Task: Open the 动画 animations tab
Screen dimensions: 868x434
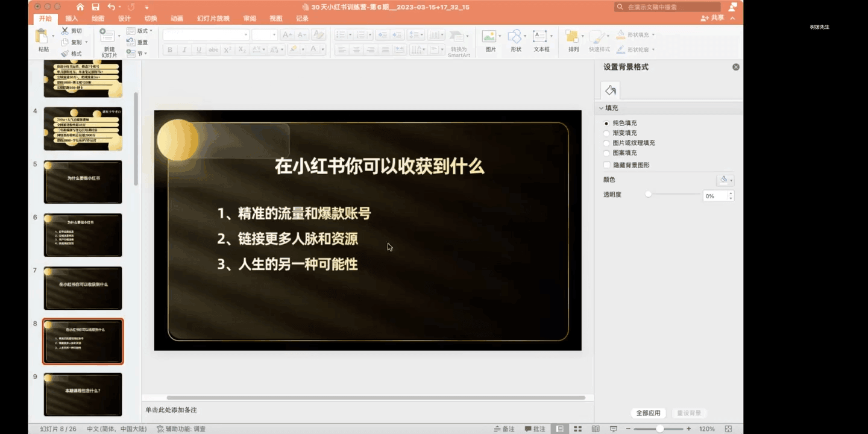Action: 177,18
